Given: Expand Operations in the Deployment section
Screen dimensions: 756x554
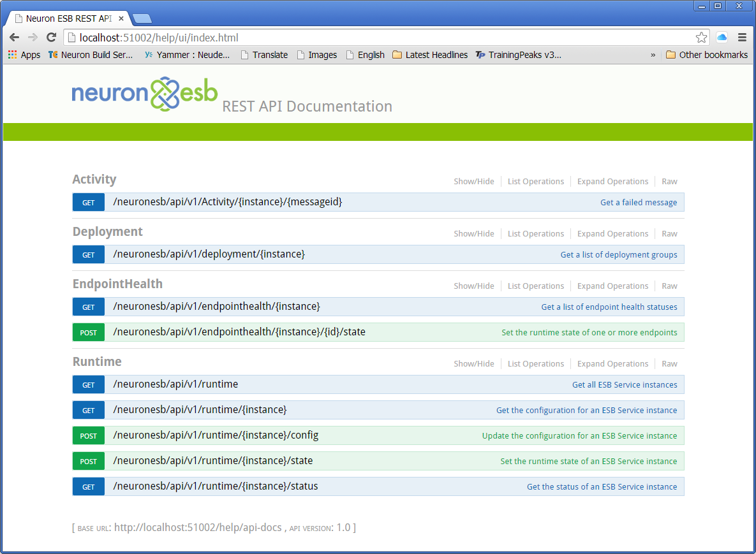Looking at the screenshot, I should (613, 233).
